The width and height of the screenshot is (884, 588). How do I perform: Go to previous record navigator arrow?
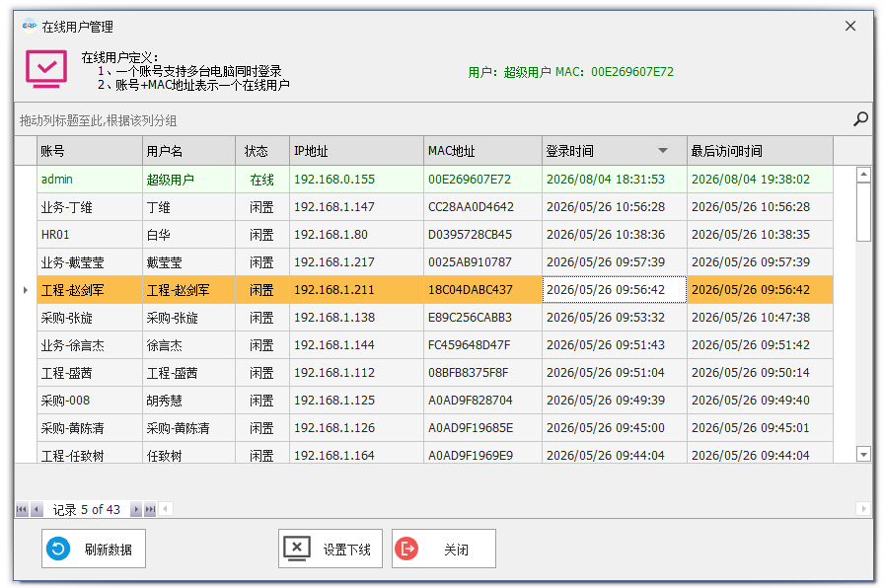tap(37, 510)
